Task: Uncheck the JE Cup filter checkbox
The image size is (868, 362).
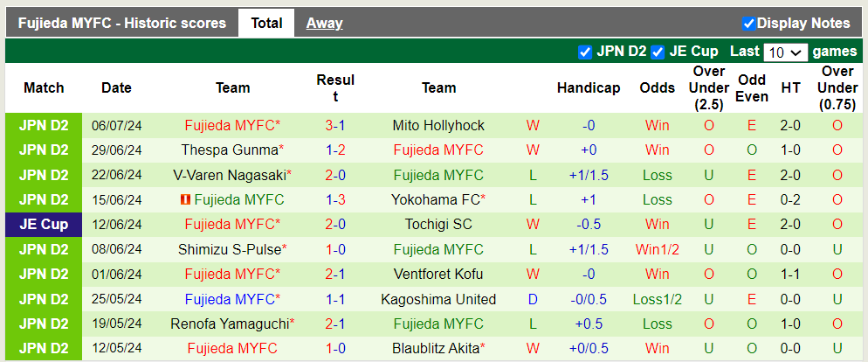Action: point(658,52)
